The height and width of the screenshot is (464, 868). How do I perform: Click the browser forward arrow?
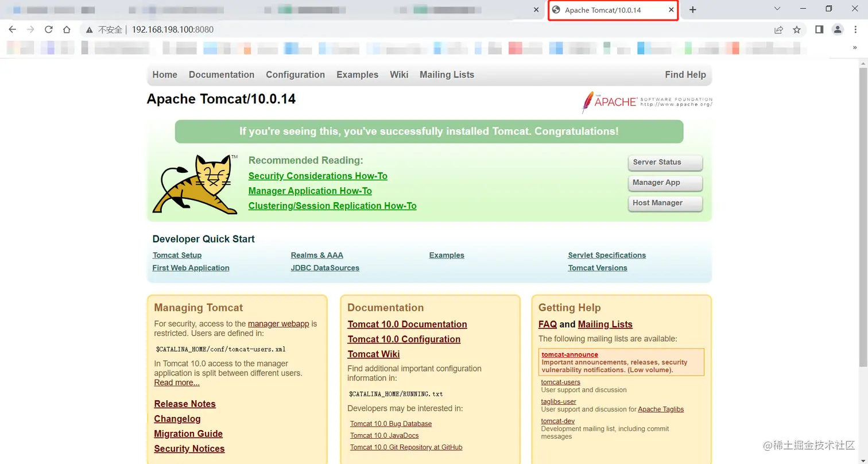pyautogui.click(x=30, y=29)
